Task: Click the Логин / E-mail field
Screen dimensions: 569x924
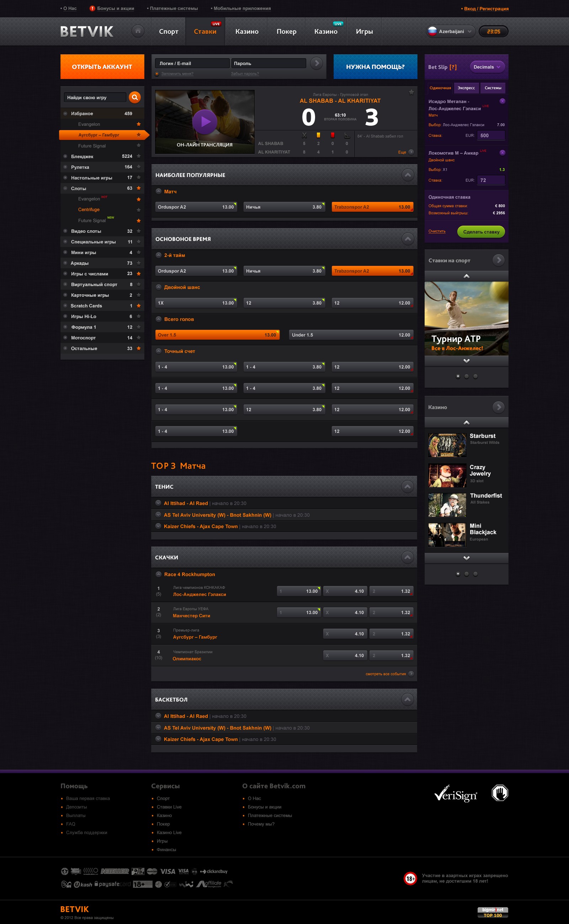Action: point(192,63)
